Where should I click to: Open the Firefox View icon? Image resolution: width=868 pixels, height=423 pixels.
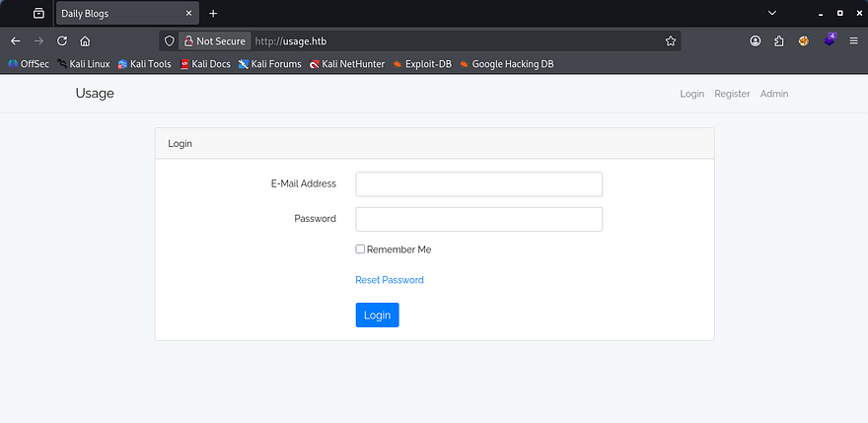pyautogui.click(x=38, y=14)
